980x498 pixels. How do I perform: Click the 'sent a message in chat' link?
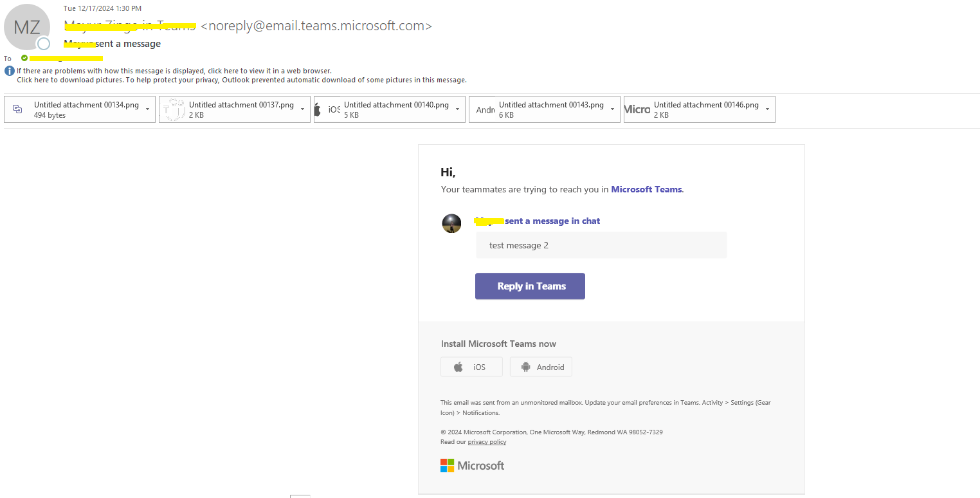pyautogui.click(x=553, y=221)
